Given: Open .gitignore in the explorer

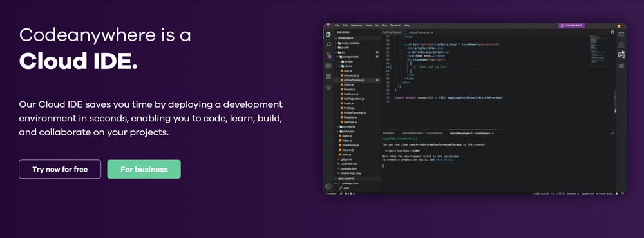Looking at the screenshot, I should [x=346, y=159].
